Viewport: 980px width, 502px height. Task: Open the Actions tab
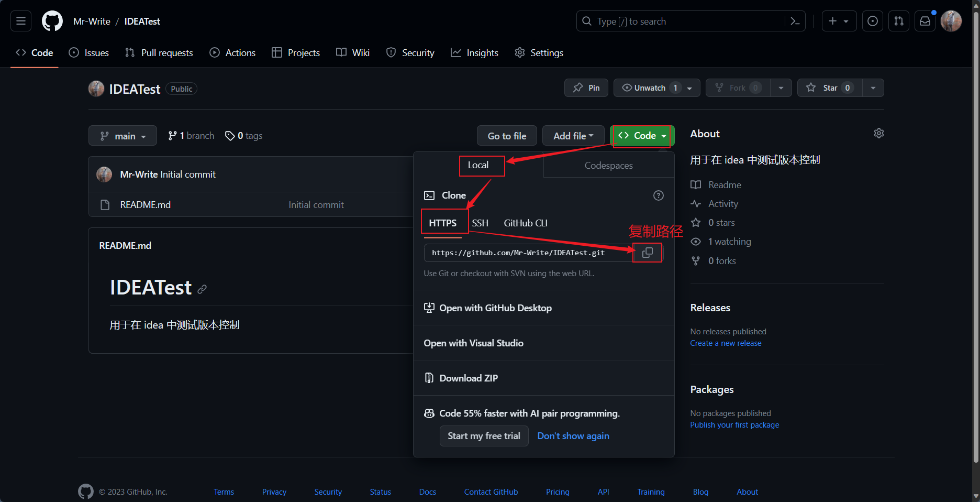[x=233, y=52]
